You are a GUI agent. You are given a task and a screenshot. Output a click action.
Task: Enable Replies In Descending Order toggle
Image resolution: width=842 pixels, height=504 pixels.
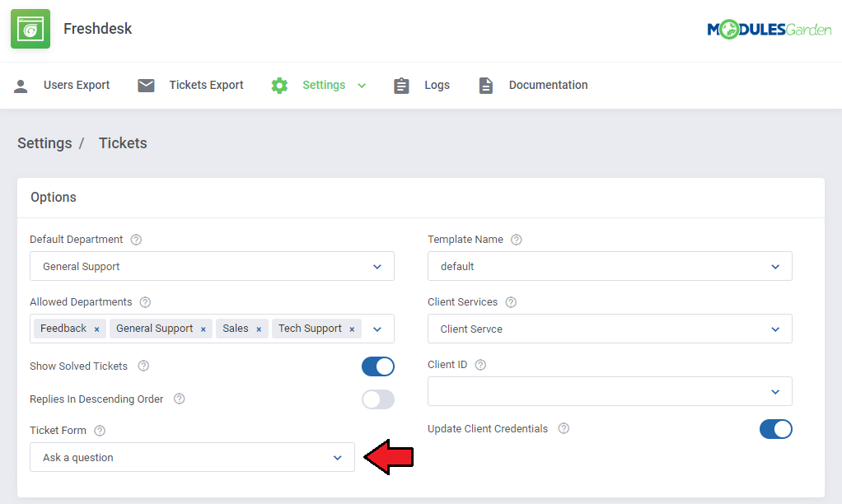click(378, 399)
